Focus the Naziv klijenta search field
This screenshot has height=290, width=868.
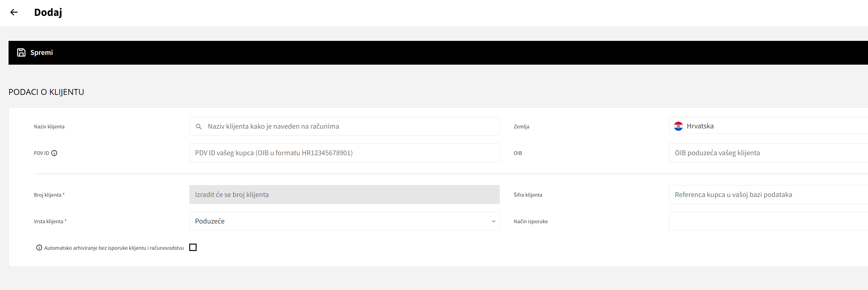[x=344, y=127]
